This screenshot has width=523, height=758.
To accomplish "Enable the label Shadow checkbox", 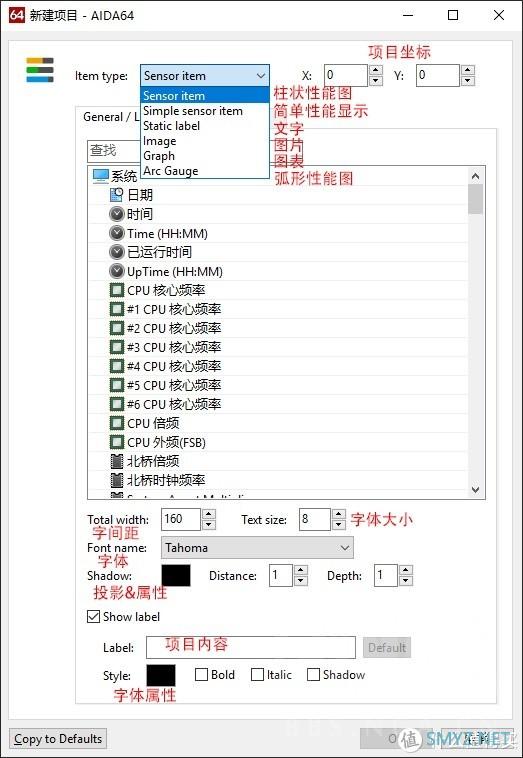I will point(314,674).
